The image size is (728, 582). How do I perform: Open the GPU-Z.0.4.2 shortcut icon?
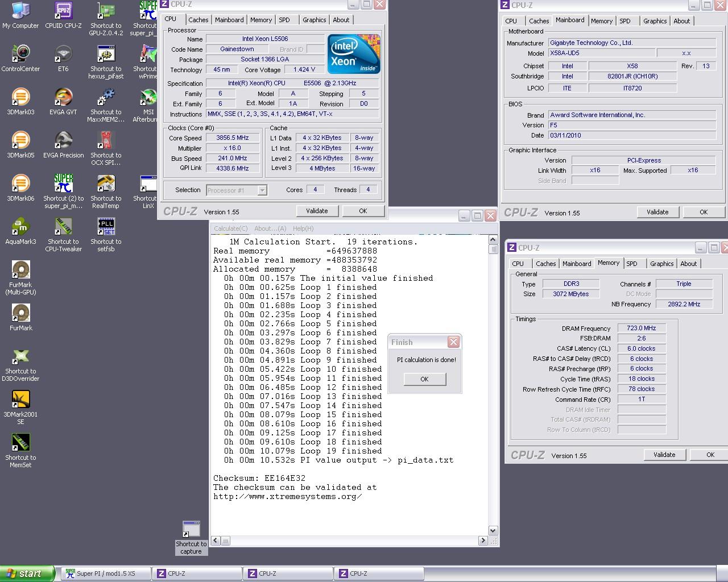[x=106, y=19]
